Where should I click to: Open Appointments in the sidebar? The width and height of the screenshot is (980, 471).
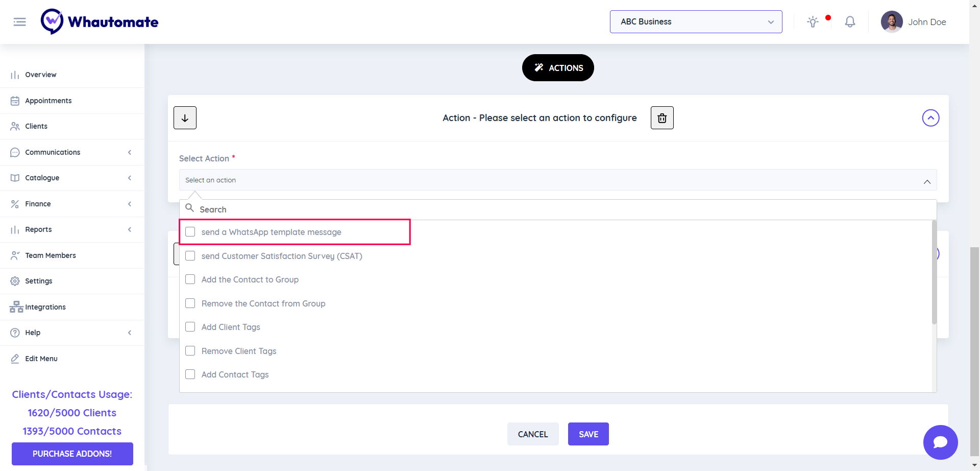[48, 101]
